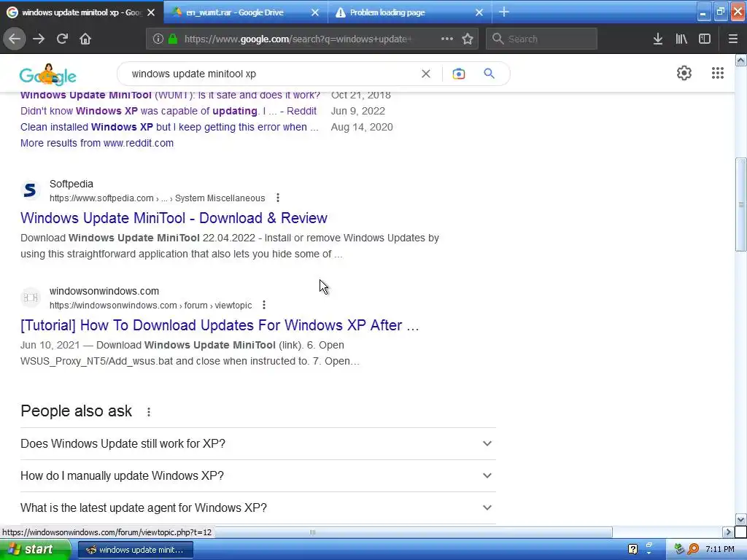
Task: Click the green padlock security icon
Action: click(173, 39)
